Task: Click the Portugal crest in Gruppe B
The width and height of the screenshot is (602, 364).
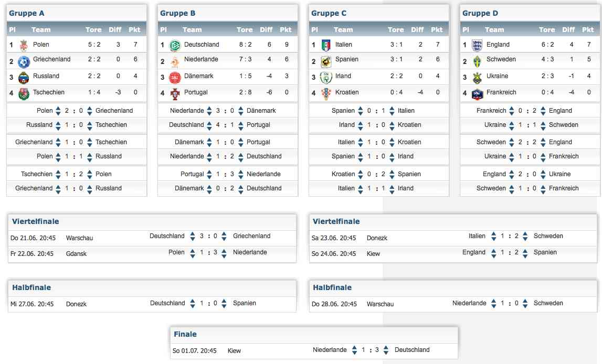Action: coord(175,93)
